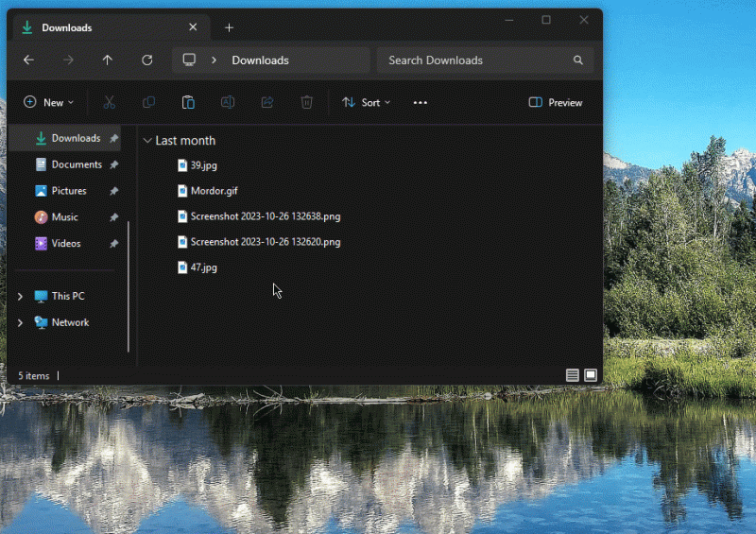The height and width of the screenshot is (534, 756).
Task: Toggle the Preview pane
Action: pos(556,103)
